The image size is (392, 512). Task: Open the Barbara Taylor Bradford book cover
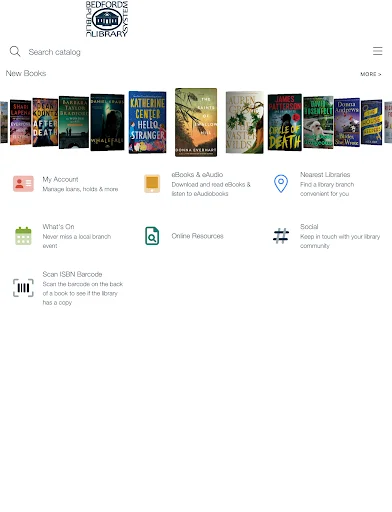[74, 122]
